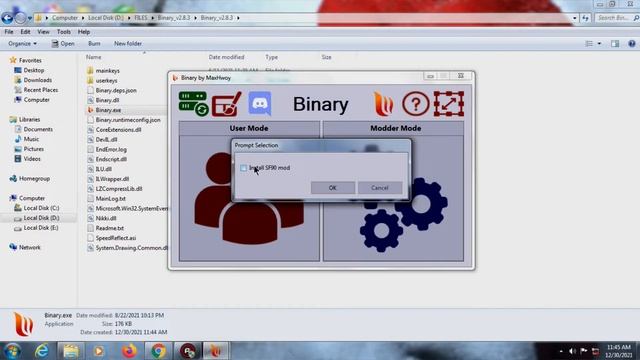Open the Tools menu in Explorer
The height and width of the screenshot is (360, 640).
click(64, 32)
